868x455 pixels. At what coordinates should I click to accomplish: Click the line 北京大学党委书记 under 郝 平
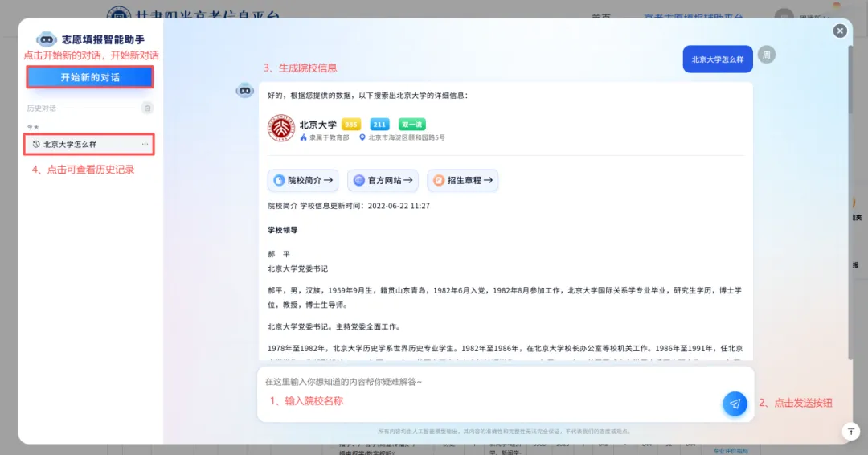pos(298,269)
